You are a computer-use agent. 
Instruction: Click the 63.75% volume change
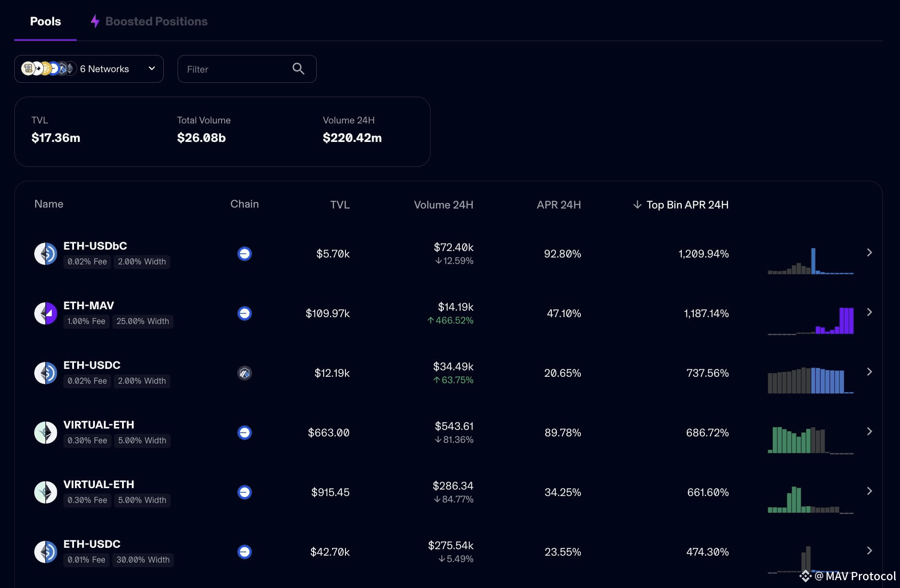pyautogui.click(x=453, y=380)
